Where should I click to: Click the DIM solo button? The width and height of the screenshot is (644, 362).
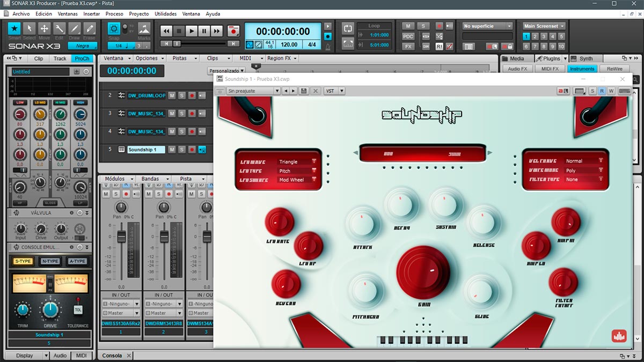(x=426, y=46)
